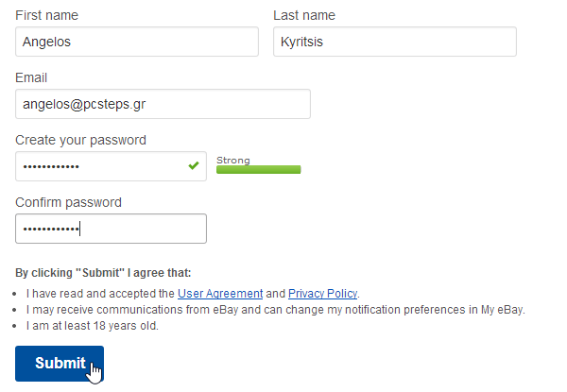Viewport: 567px width, 392px height.
Task: Click the 'By clicking Submit I agree' heading
Action: pos(103,273)
